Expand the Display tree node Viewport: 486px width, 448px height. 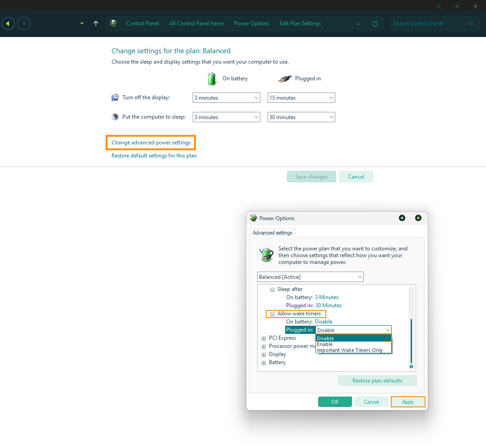[264, 355]
